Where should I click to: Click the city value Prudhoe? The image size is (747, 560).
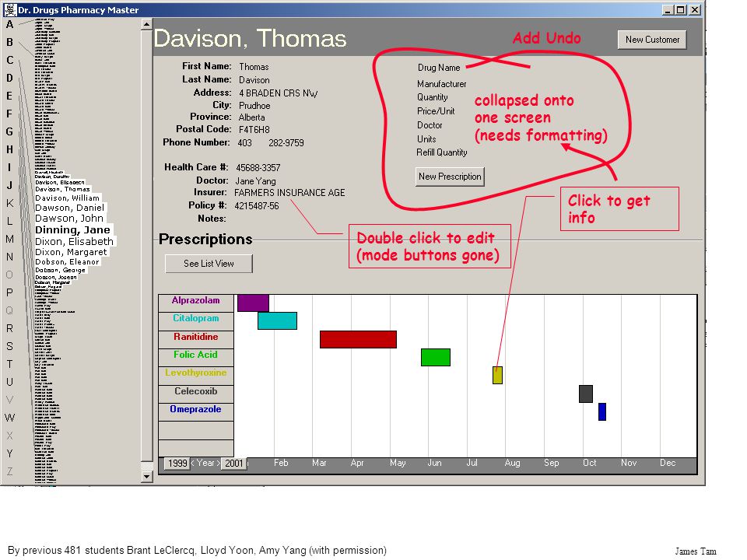pos(254,106)
